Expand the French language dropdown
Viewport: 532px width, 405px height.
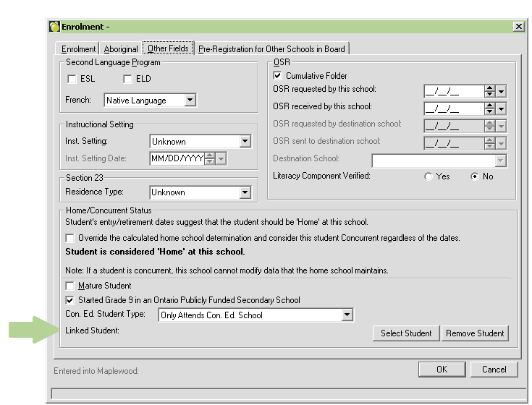point(190,101)
